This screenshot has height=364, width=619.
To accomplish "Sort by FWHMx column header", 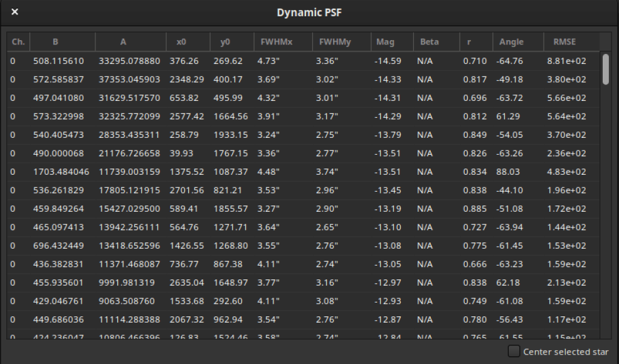I will click(283, 42).
